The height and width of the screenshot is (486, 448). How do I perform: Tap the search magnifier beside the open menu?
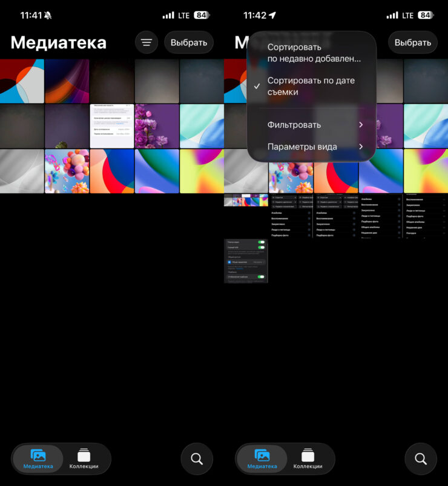[x=421, y=459]
